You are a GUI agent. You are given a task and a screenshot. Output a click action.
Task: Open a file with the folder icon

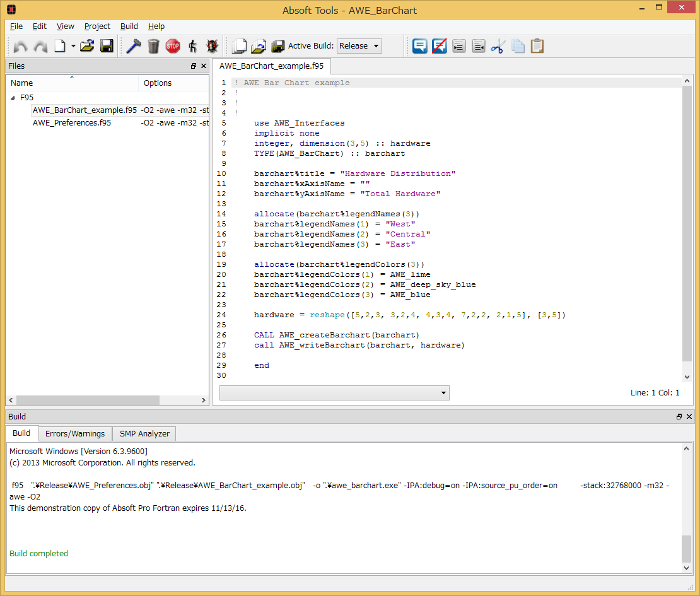pyautogui.click(x=87, y=46)
